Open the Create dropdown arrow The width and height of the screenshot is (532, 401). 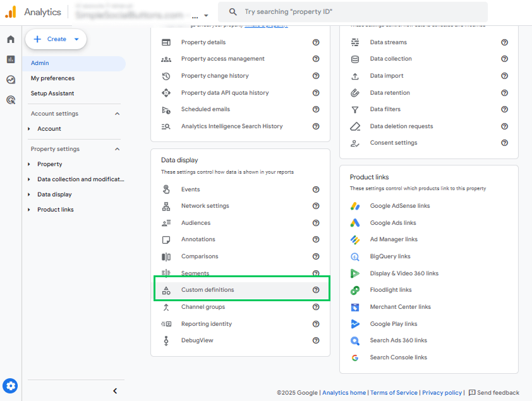point(76,39)
